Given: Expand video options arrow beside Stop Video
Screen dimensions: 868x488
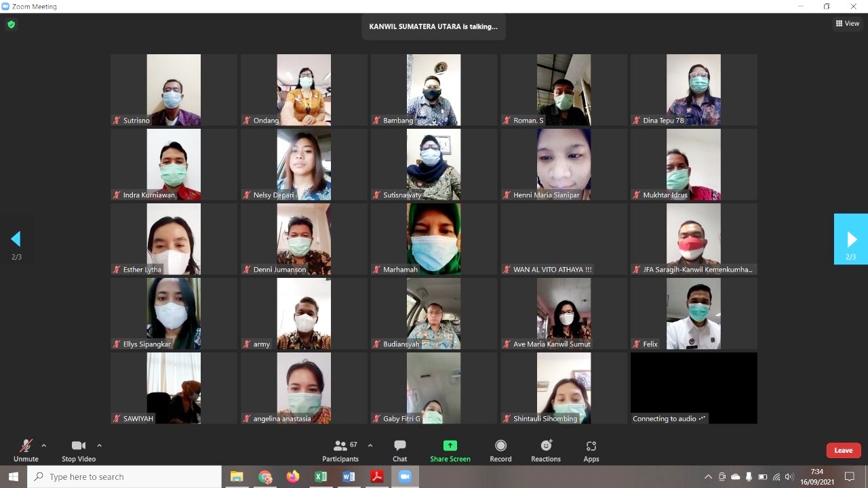Looking at the screenshot, I should click(99, 445).
